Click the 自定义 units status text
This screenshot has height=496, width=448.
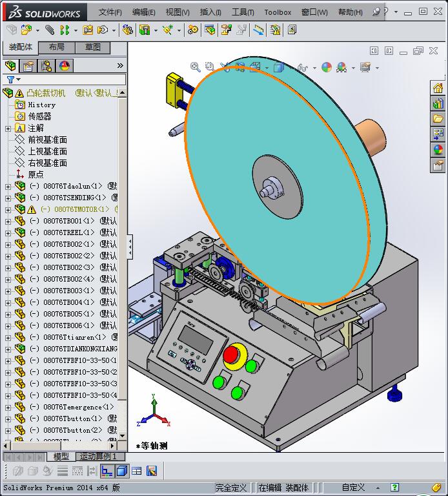pos(353,488)
